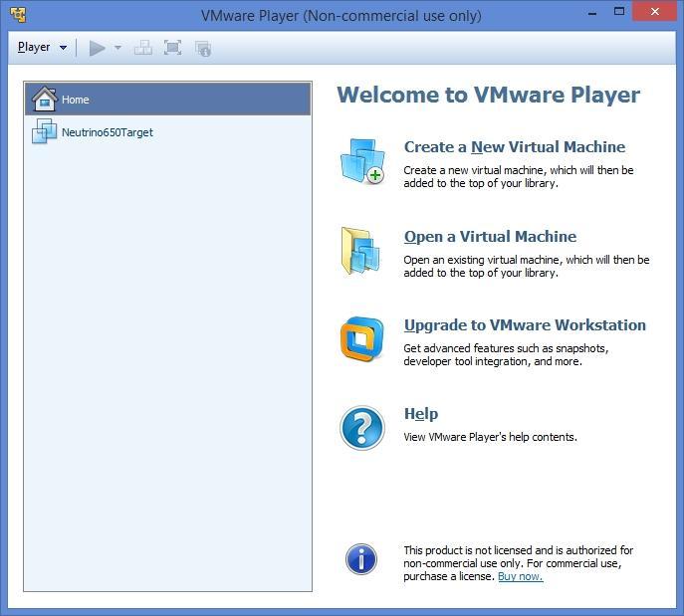Click the Open an existing virtual machine description
684x616 pixels.
tap(527, 267)
